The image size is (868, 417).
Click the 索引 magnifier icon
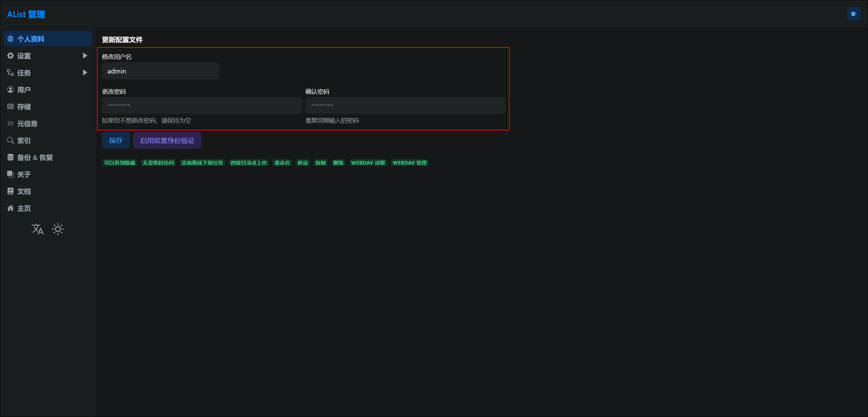[x=11, y=140]
